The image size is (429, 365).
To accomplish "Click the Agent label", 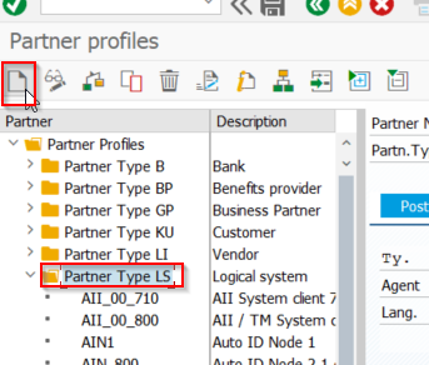I will [x=401, y=286].
